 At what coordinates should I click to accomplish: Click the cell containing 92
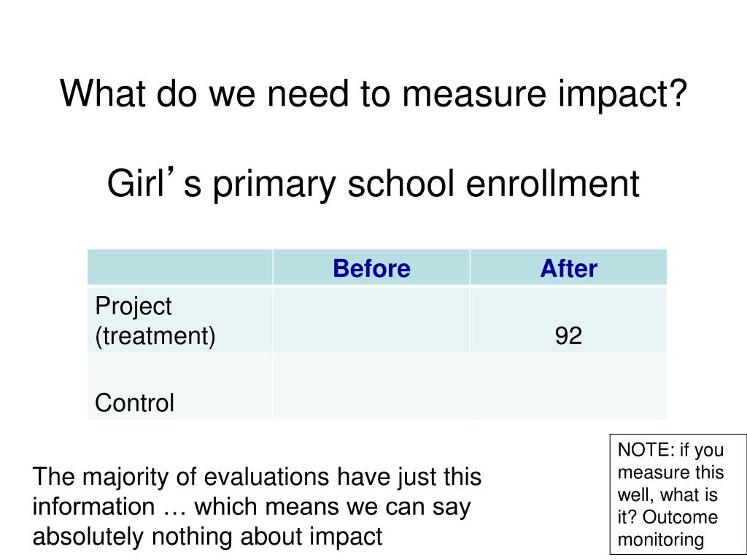(568, 321)
